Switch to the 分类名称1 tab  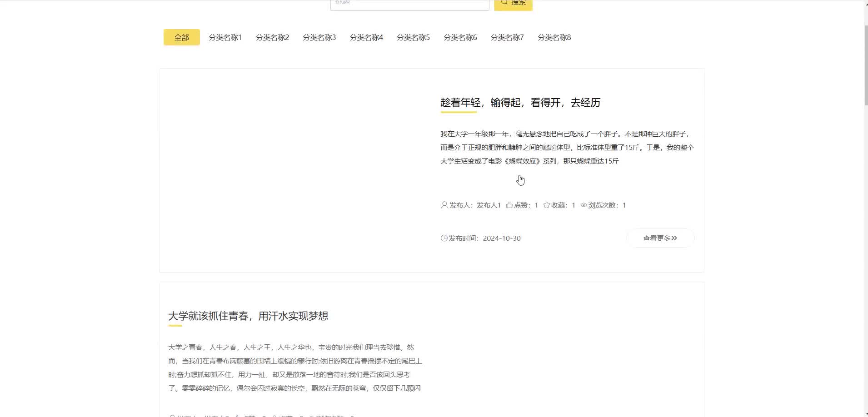click(x=225, y=37)
